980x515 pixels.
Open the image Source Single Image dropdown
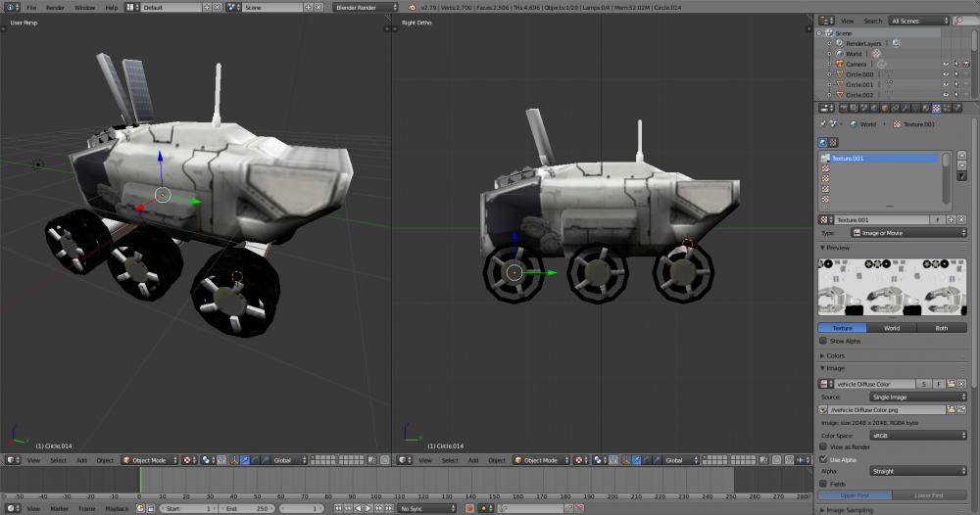(917, 397)
